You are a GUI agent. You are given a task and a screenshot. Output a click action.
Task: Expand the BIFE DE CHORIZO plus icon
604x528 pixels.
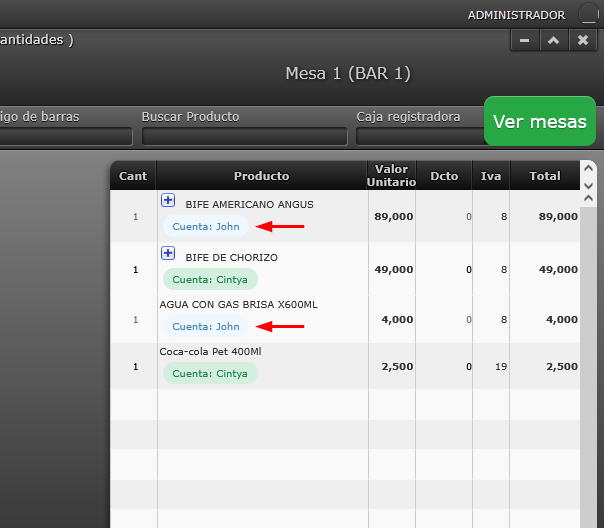click(x=168, y=253)
